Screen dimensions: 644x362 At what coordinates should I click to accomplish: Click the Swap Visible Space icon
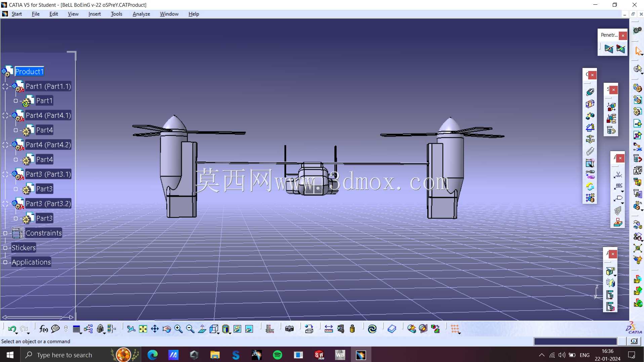(249, 329)
